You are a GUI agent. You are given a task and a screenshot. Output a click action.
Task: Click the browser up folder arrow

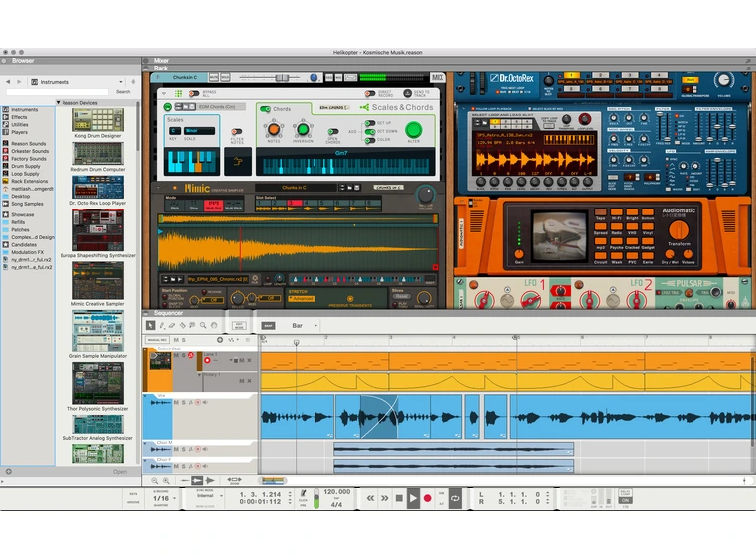pyautogui.click(x=133, y=82)
